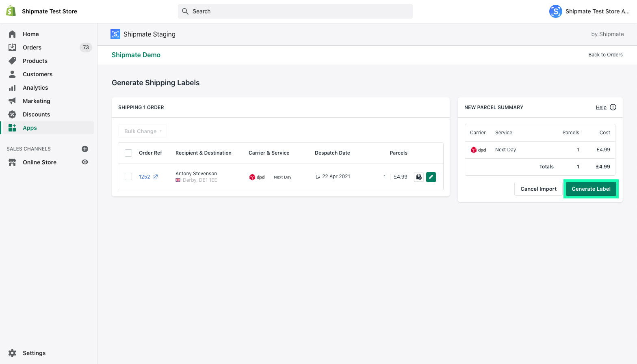Click the Recipient & Destination column header
Screen dimensions: 637x364
(x=204, y=153)
